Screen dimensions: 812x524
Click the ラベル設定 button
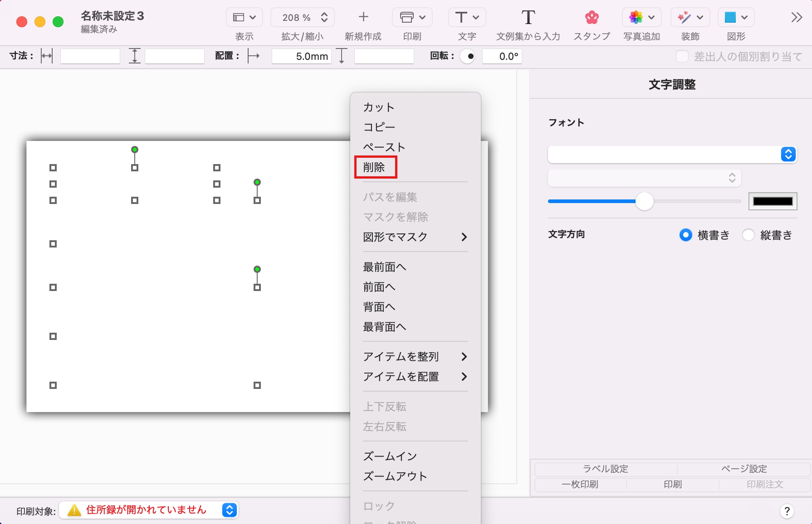[x=606, y=469]
